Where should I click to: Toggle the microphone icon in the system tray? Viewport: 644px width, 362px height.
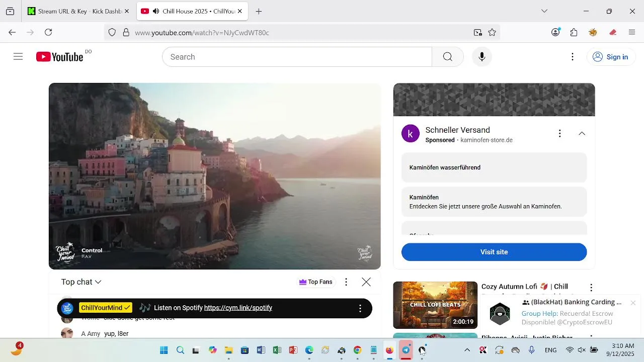(x=531, y=350)
